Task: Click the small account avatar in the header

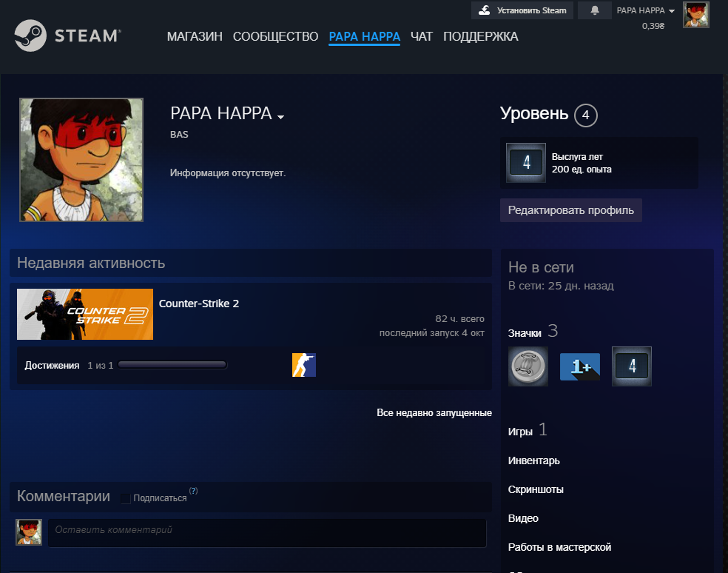Action: [696, 14]
